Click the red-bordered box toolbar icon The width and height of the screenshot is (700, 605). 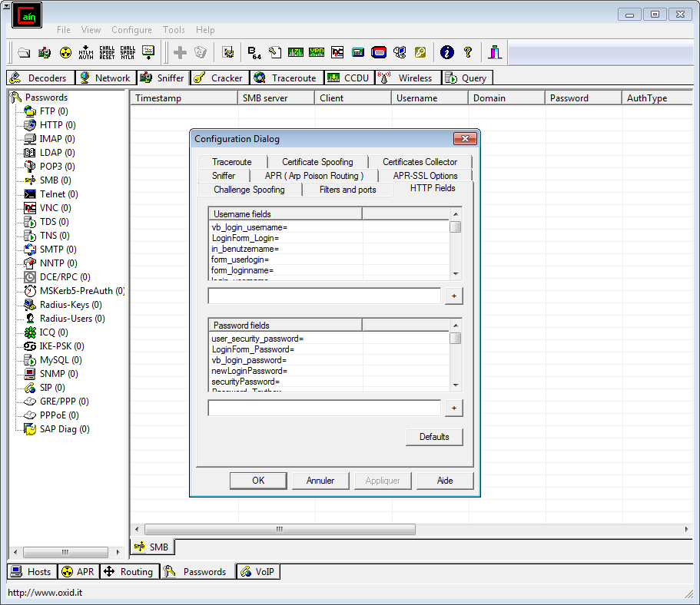(379, 53)
